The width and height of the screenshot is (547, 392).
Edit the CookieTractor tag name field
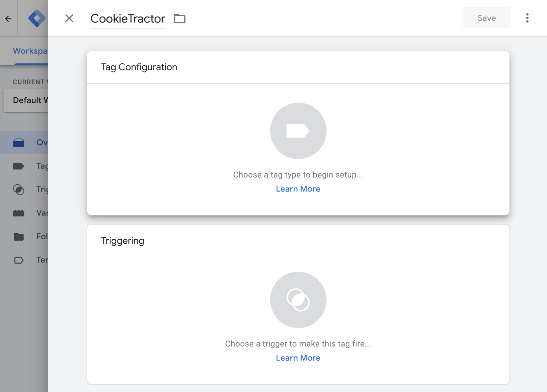[128, 19]
